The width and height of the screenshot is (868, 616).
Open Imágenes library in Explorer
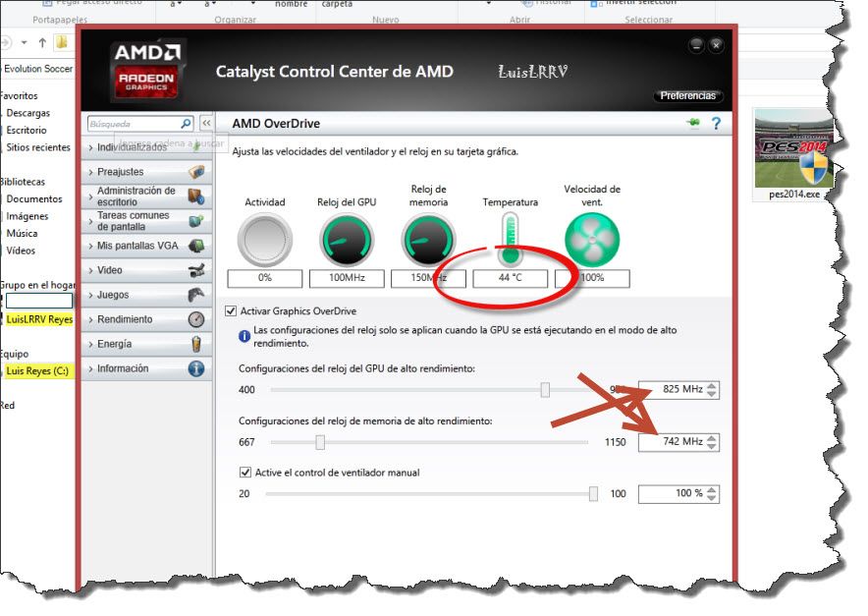27,216
